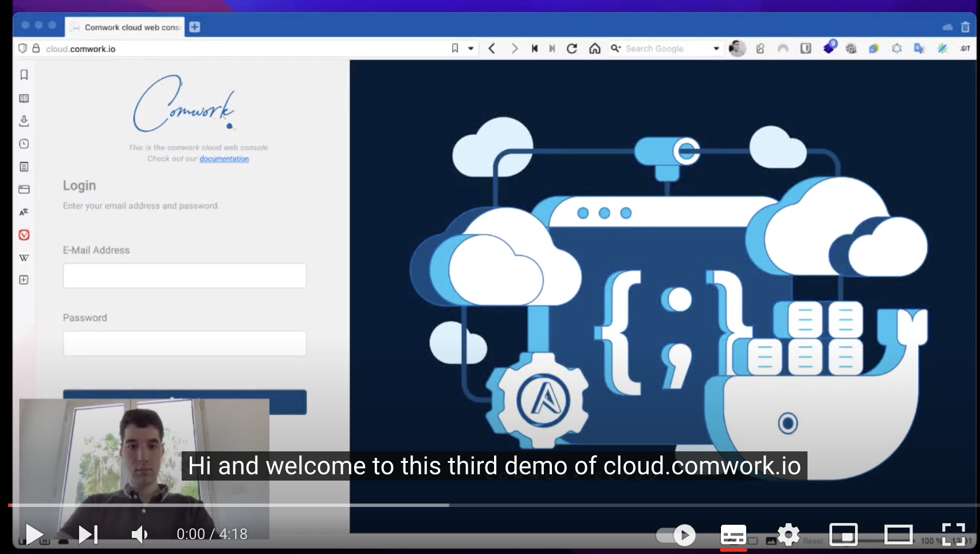Screen dimensions: 980x554
Task: Expand the search history dropdown arrow
Action: coord(716,49)
